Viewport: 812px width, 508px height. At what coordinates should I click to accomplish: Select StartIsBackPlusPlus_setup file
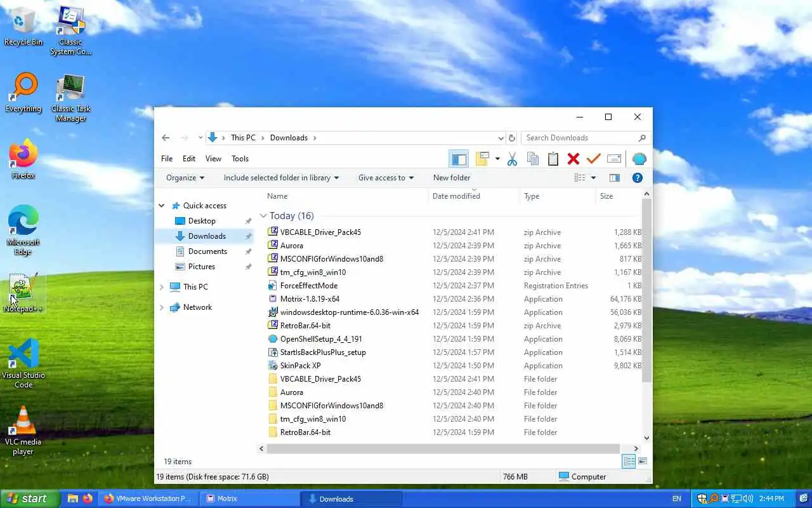coord(323,352)
